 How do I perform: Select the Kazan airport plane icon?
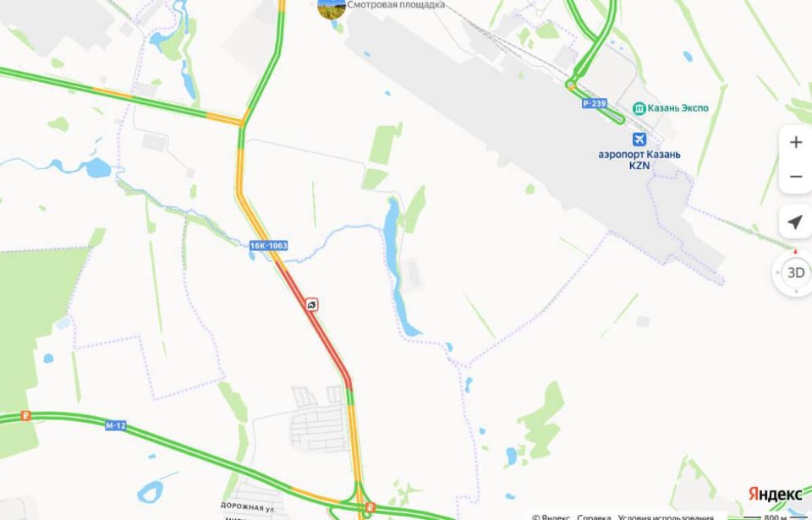[639, 140]
